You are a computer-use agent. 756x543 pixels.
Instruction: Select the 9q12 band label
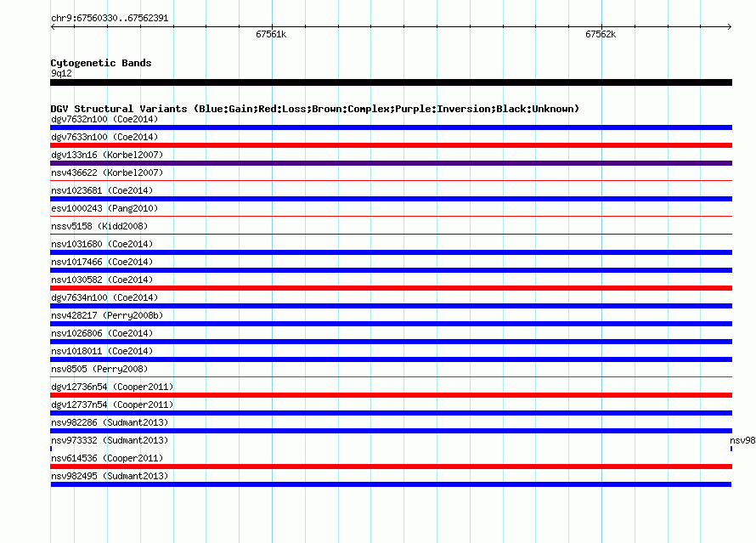pos(61,73)
